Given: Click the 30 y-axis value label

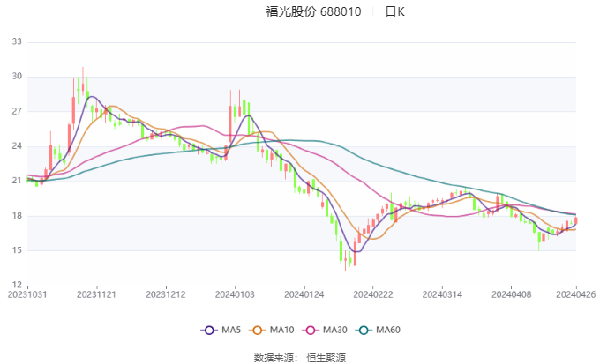Looking at the screenshot, I should [x=17, y=77].
